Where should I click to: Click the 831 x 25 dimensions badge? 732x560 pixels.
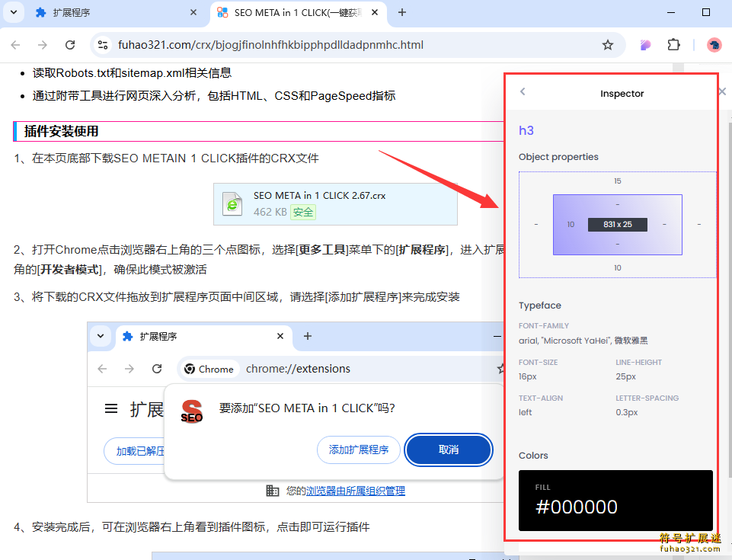pos(617,225)
